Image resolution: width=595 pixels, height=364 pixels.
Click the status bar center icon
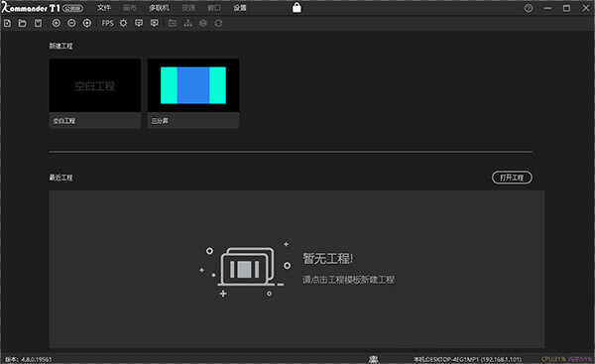[x=374, y=359]
